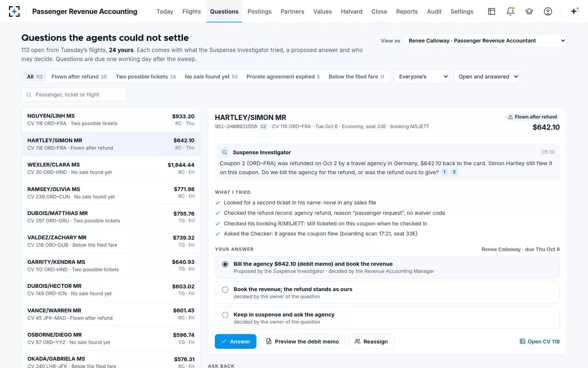Filter by Prorate agreement expired
The height and width of the screenshot is (368, 588).
(x=283, y=76)
